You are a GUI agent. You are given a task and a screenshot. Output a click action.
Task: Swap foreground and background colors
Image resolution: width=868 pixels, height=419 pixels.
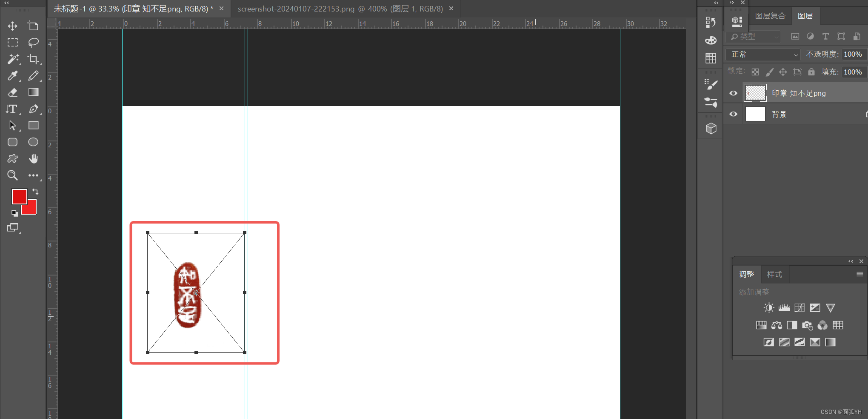tap(35, 192)
